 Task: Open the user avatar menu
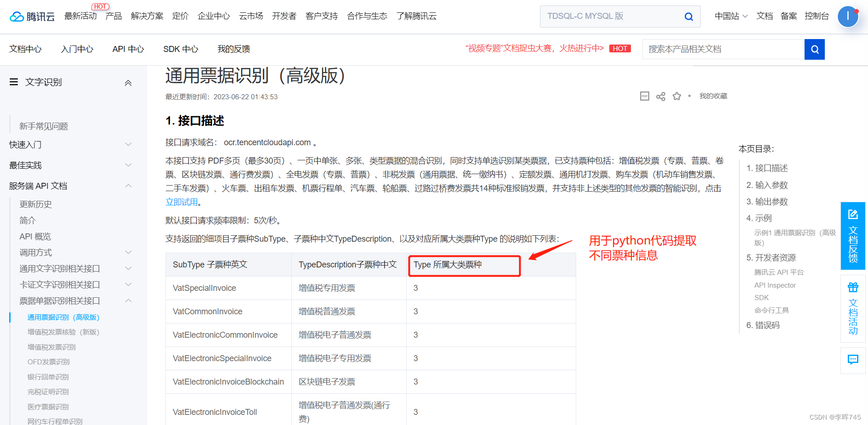[848, 17]
